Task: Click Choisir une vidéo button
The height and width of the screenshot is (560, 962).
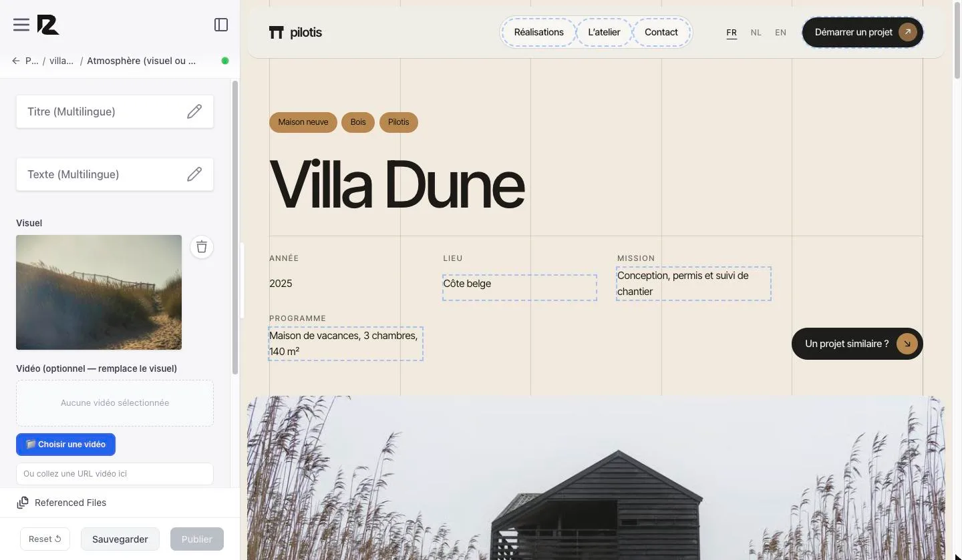Action: coord(65,445)
